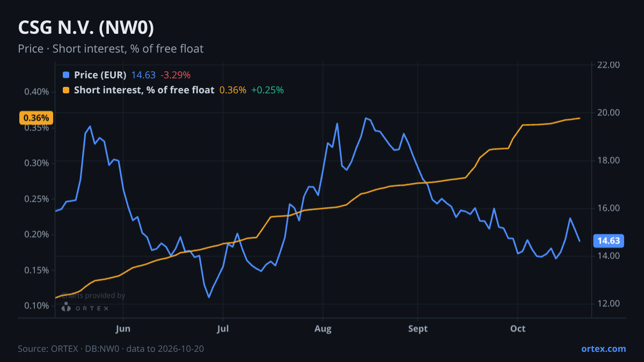
Task: Click the 14.63 price value in legend
Action: coord(143,75)
